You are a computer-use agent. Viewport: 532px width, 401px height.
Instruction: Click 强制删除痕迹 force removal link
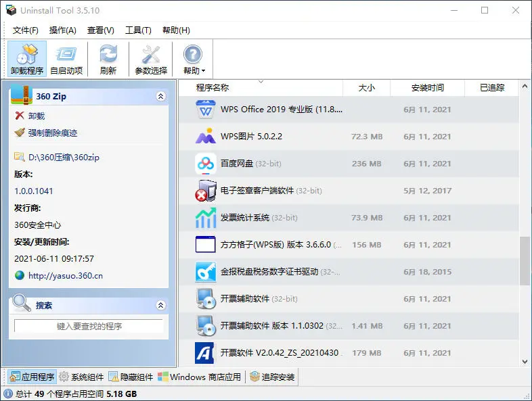(x=53, y=133)
